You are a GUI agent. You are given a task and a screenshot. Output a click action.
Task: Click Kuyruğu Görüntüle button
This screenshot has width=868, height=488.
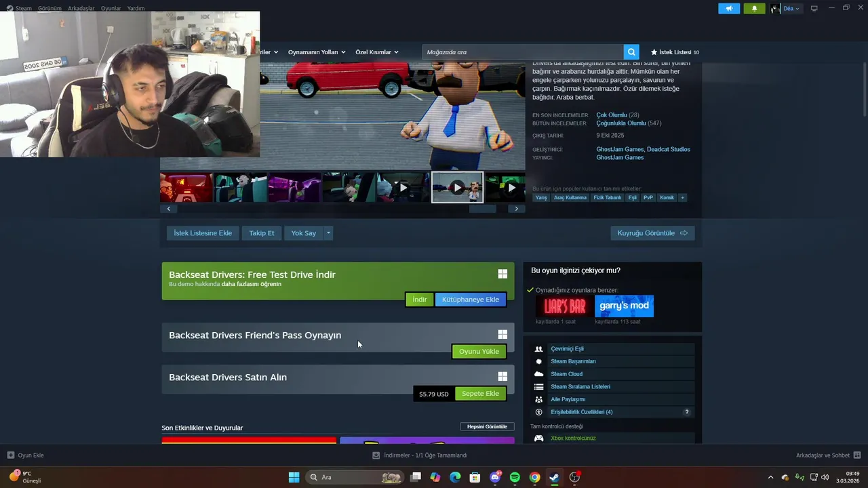click(652, 233)
